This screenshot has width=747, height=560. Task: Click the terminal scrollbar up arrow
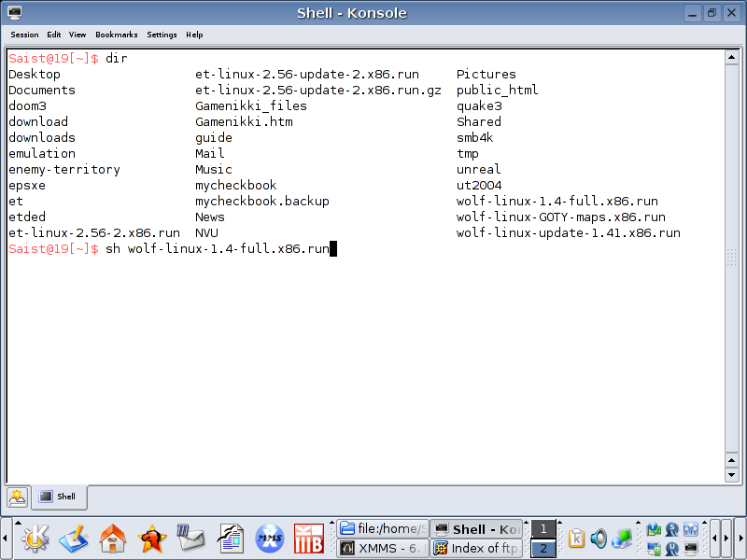click(x=732, y=58)
